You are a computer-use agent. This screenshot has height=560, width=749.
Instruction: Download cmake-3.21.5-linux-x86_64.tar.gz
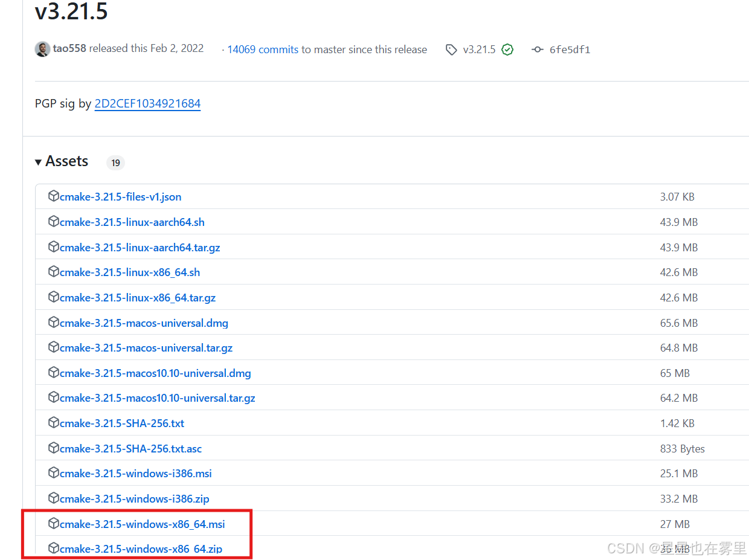click(x=137, y=297)
